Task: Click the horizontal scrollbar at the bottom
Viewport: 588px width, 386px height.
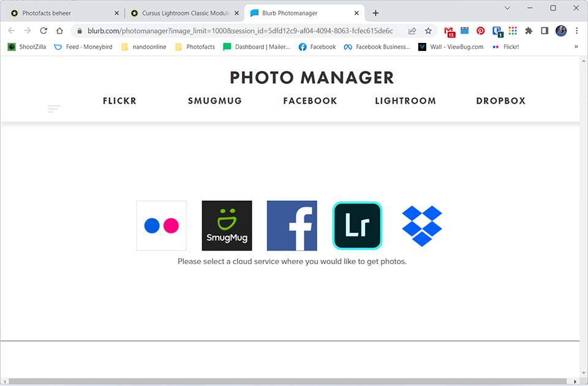Action: tap(287, 382)
